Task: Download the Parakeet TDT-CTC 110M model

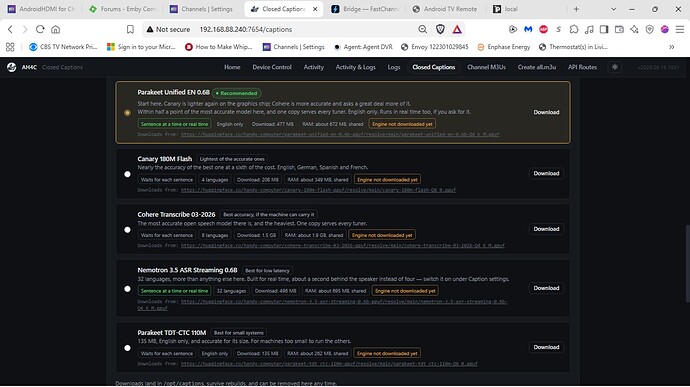Action: 546,347
